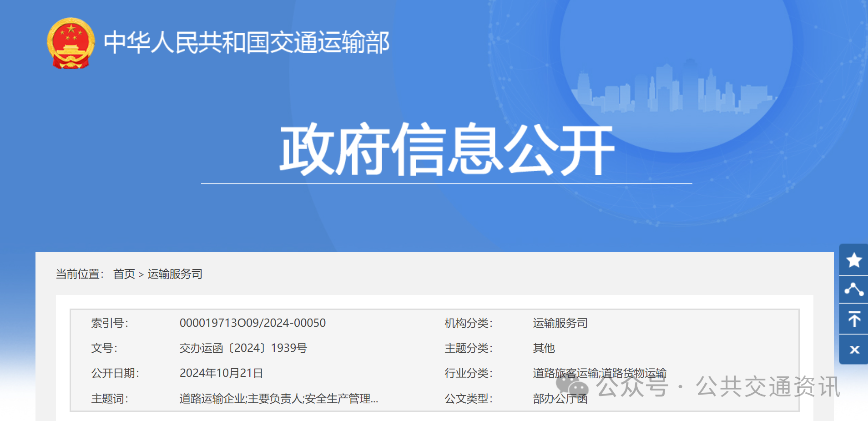Screen dimensions: 868x421
Task: Click 其他 value under 主题分类
Action: point(544,348)
